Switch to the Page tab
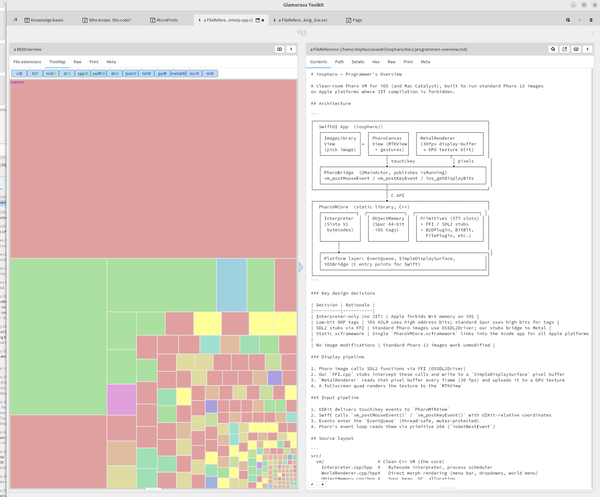The width and height of the screenshot is (600, 497). point(354,20)
